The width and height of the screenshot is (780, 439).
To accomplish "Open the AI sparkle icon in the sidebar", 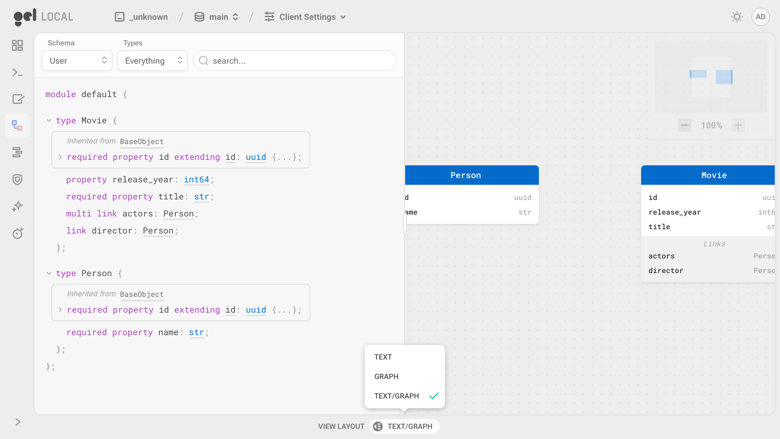I will pos(17,206).
